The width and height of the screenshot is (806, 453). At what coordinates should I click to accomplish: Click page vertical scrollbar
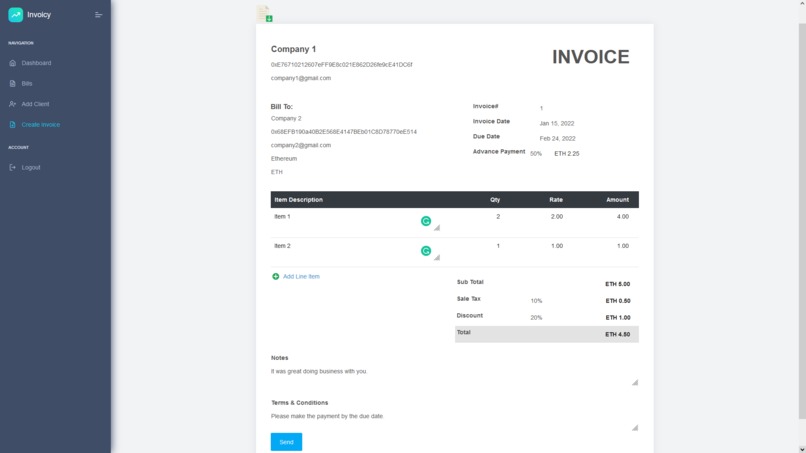[802, 221]
